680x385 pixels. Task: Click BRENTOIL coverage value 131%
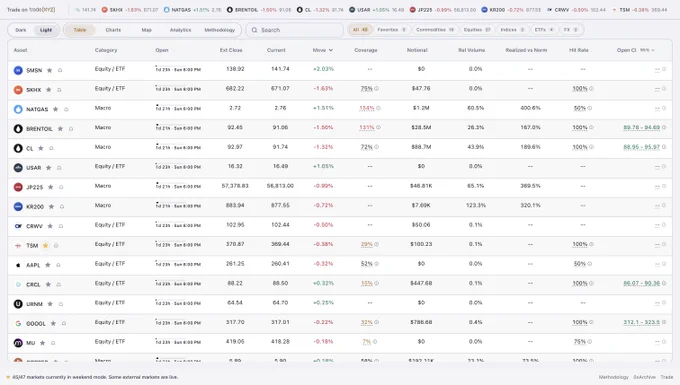click(366, 127)
